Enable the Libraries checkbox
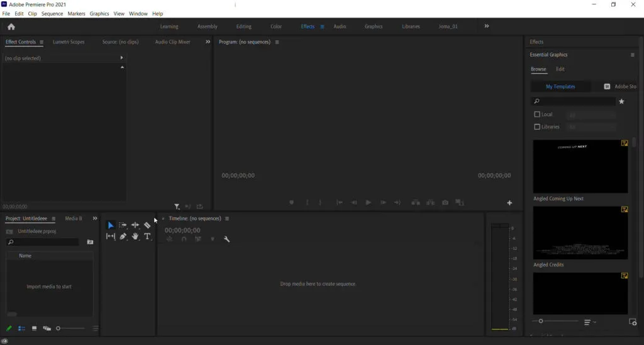 [537, 127]
